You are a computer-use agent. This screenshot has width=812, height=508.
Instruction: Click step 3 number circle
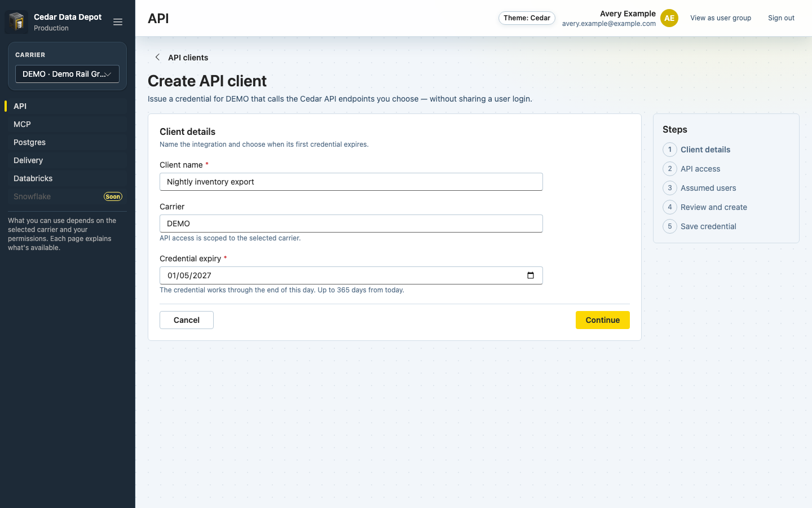click(670, 188)
